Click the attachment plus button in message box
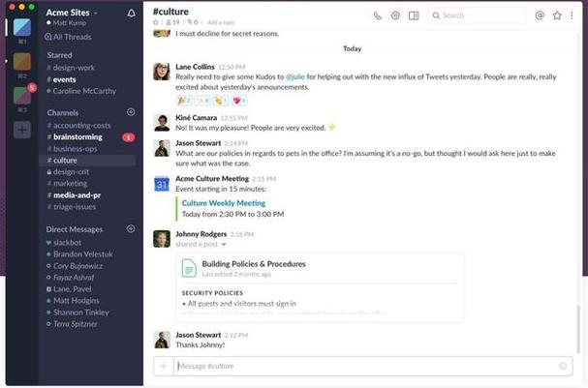588x388 pixels. click(164, 366)
